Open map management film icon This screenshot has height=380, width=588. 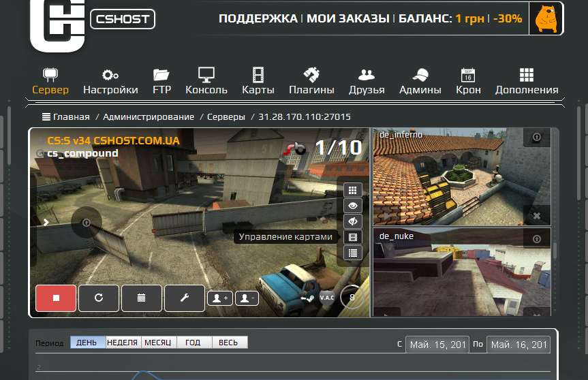(x=352, y=237)
